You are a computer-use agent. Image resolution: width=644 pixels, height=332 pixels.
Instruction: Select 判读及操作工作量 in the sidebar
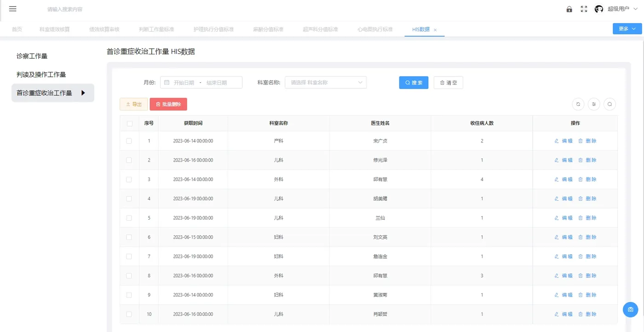[53, 75]
